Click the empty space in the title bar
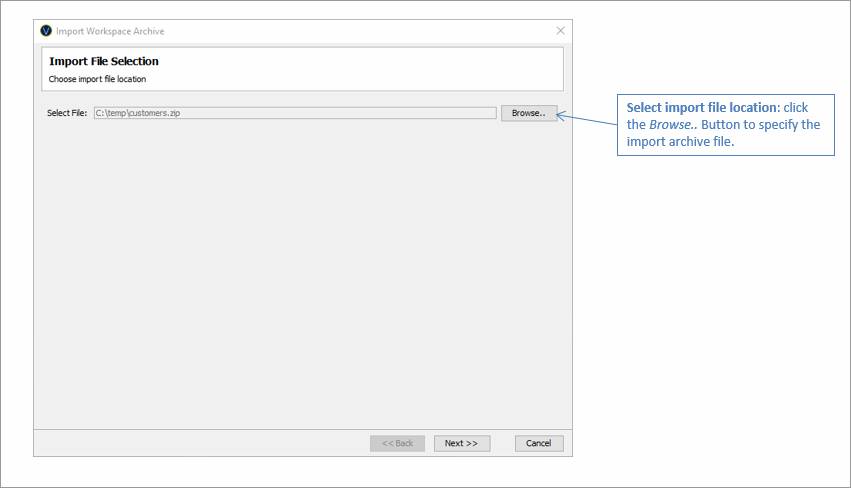851x488 pixels. pos(350,31)
